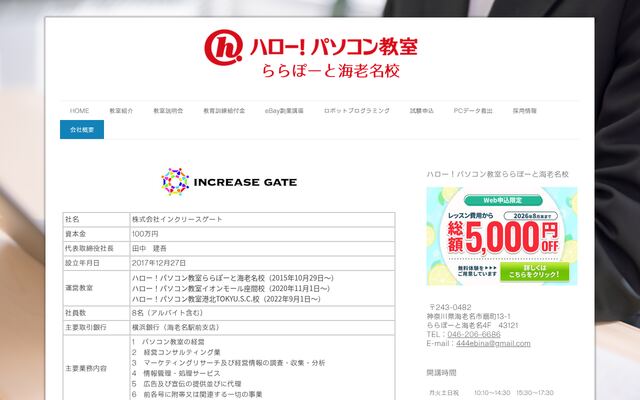
Task: Go to PCデータ救出 page
Action: [473, 111]
